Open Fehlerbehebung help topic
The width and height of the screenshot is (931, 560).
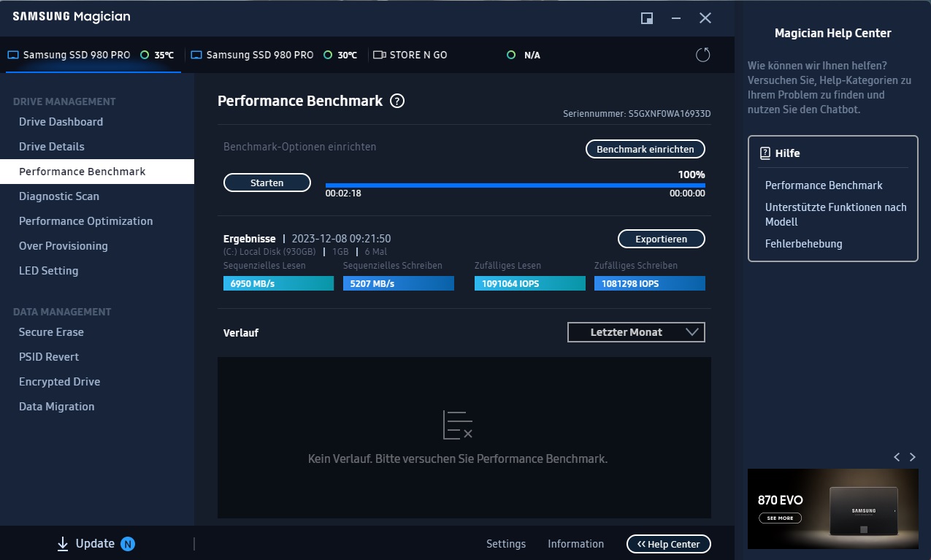(x=804, y=244)
